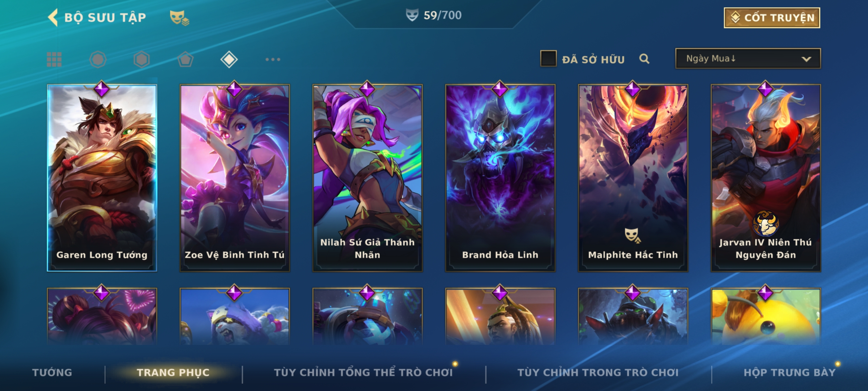Switch to Tùy Chỉnh Trong Trò Chơi tab
Screen dimensions: 868x391
pos(598,373)
